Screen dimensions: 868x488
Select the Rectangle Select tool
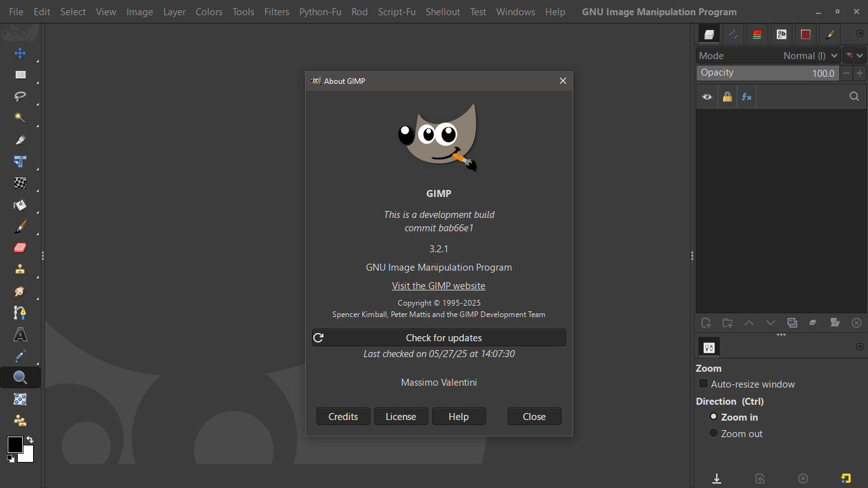[20, 75]
